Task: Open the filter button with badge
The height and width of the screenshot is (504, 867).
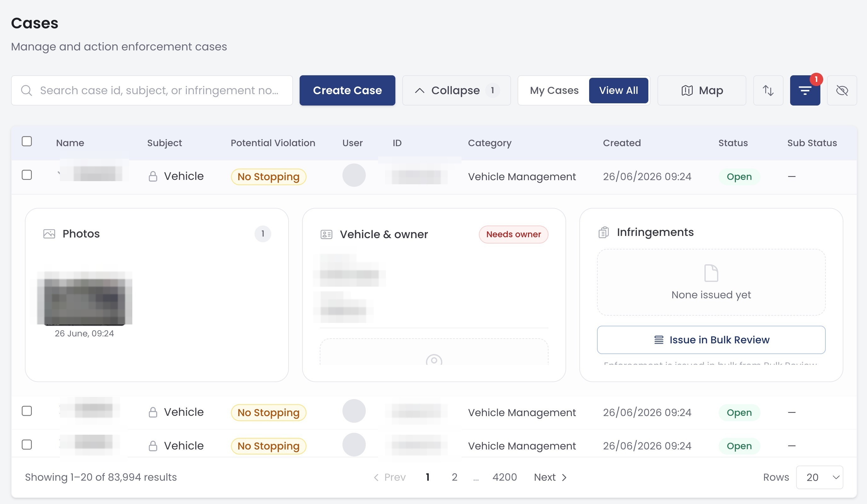Action: click(x=805, y=90)
